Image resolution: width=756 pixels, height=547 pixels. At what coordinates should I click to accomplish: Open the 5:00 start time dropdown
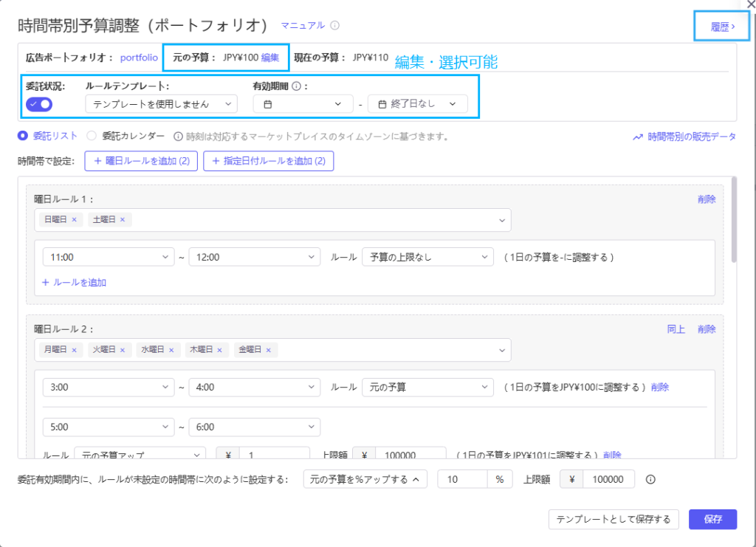pyautogui.click(x=109, y=427)
